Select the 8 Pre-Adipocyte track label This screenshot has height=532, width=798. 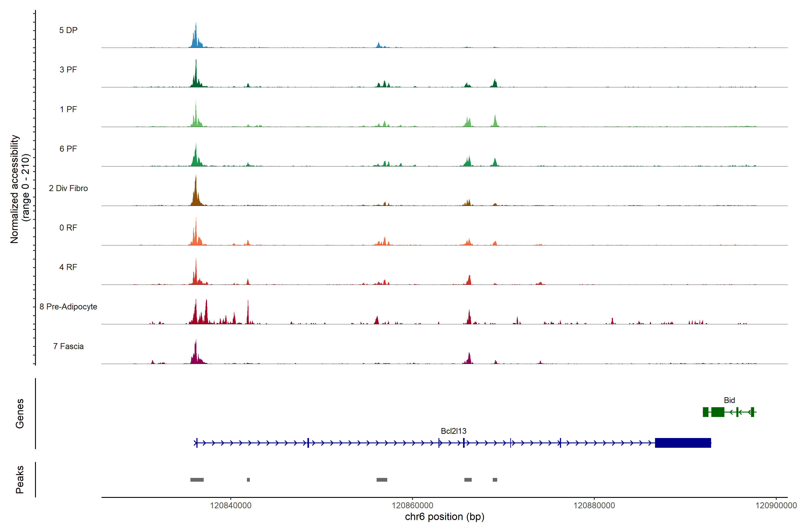pos(68,307)
